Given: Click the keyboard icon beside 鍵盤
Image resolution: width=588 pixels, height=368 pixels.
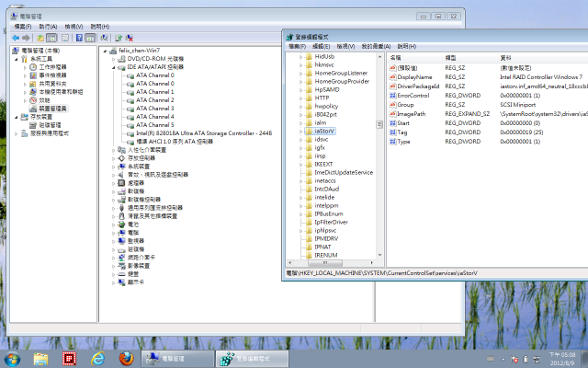Looking at the screenshot, I should tap(121, 274).
